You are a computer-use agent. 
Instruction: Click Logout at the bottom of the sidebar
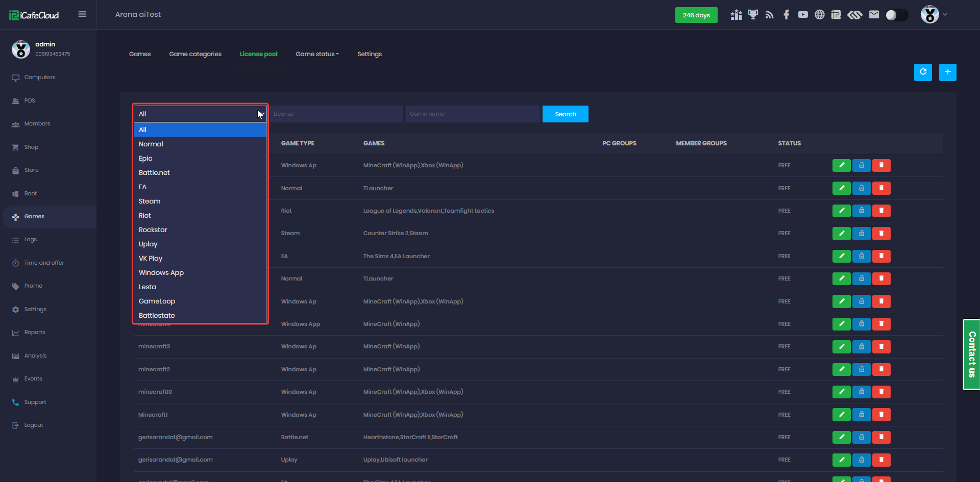pyautogui.click(x=33, y=424)
